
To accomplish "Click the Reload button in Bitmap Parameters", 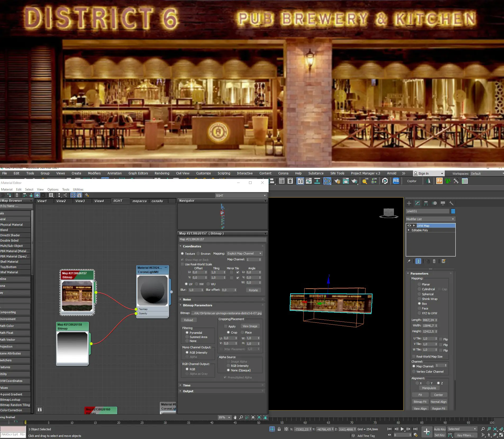I will [x=188, y=320].
